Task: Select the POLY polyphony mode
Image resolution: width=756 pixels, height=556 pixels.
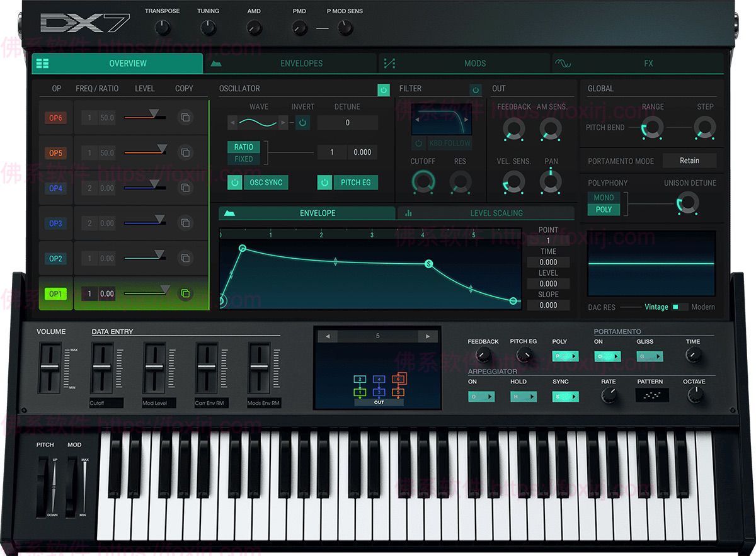Action: 604,208
